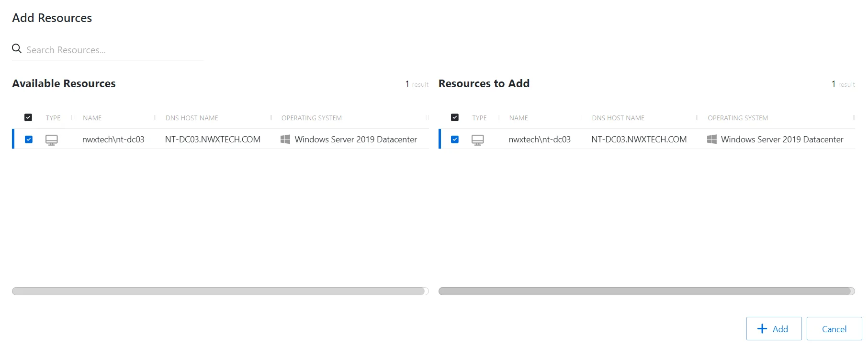
Task: Sort Available Resources by TYPE column
Action: click(53, 118)
